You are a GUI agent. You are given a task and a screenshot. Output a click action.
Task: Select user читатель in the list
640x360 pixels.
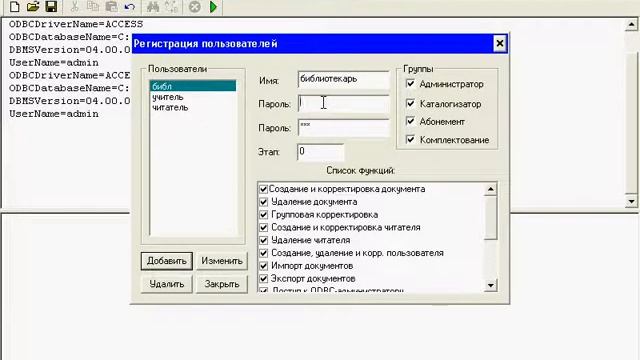tap(170, 108)
